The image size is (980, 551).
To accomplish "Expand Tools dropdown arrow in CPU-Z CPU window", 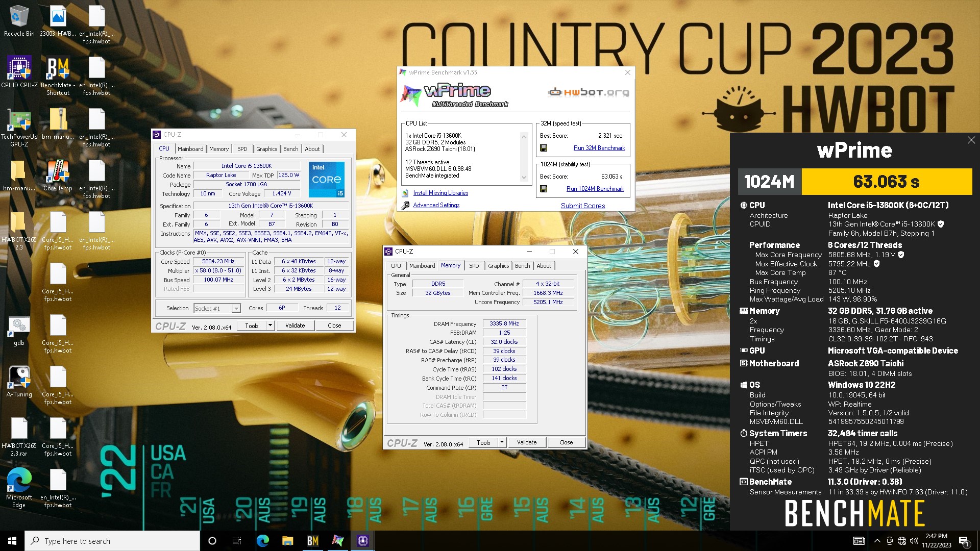I will point(270,325).
